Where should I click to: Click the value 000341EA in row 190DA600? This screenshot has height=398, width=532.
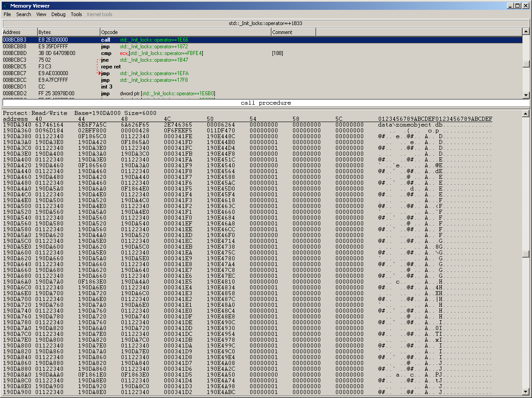[178, 252]
